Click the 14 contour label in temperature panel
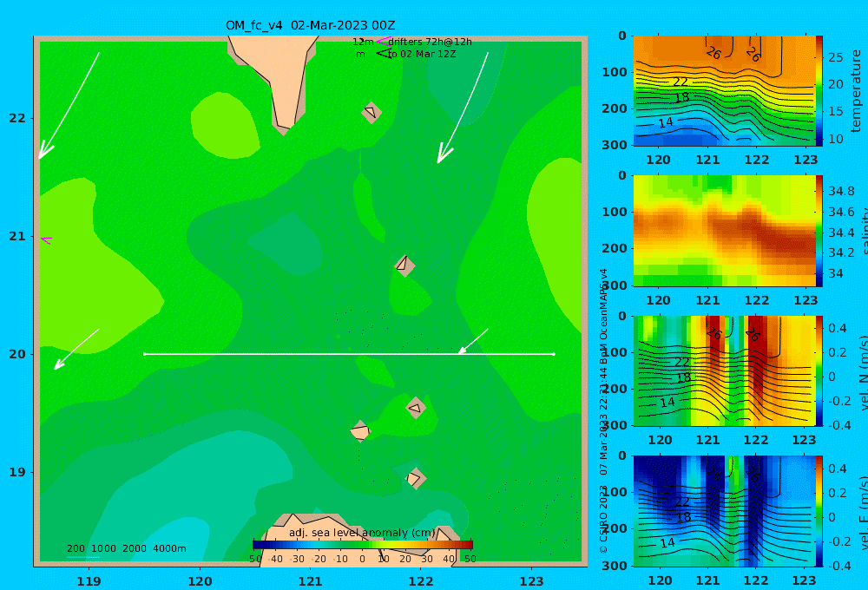This screenshot has width=868, height=590. click(x=666, y=122)
